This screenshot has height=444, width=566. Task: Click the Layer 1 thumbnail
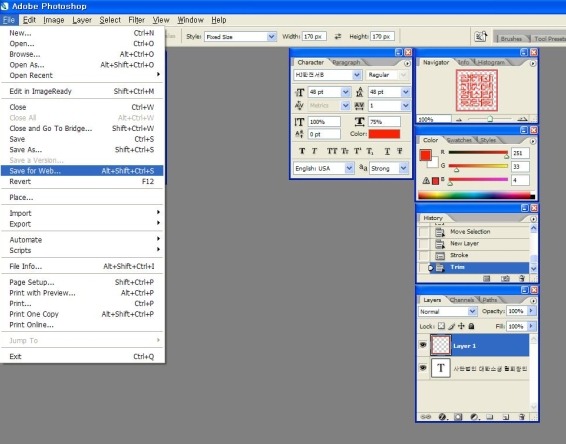click(440, 345)
